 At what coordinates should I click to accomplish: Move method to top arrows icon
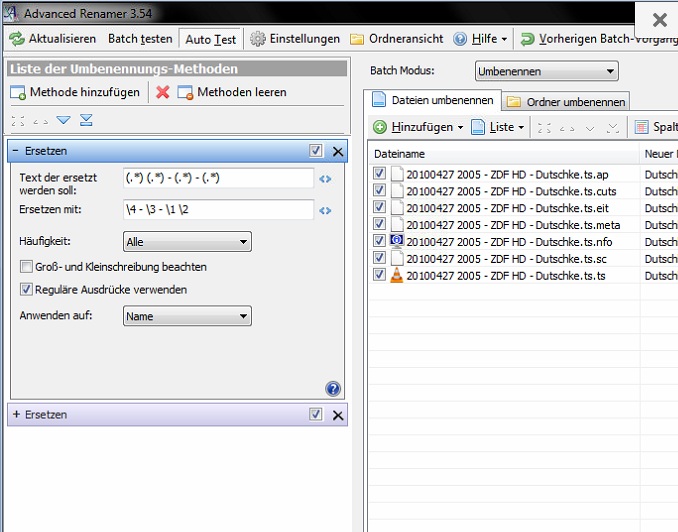[x=18, y=121]
